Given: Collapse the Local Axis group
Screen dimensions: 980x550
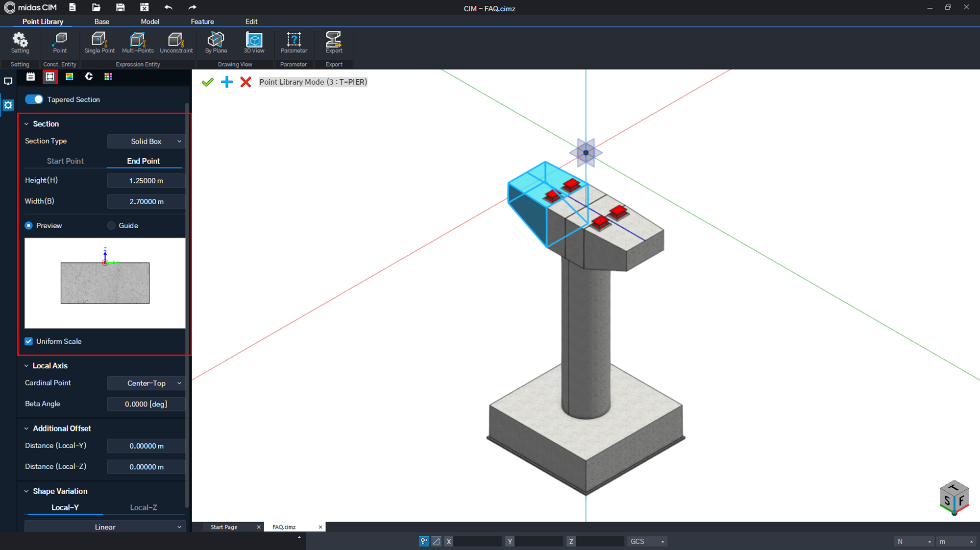Looking at the screenshot, I should [x=26, y=366].
